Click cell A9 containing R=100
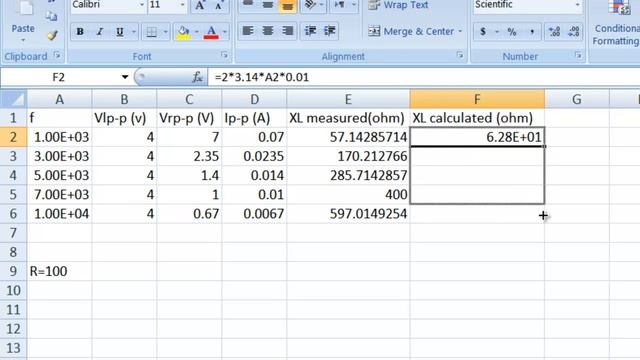This screenshot has height=360, width=640. (x=60, y=271)
